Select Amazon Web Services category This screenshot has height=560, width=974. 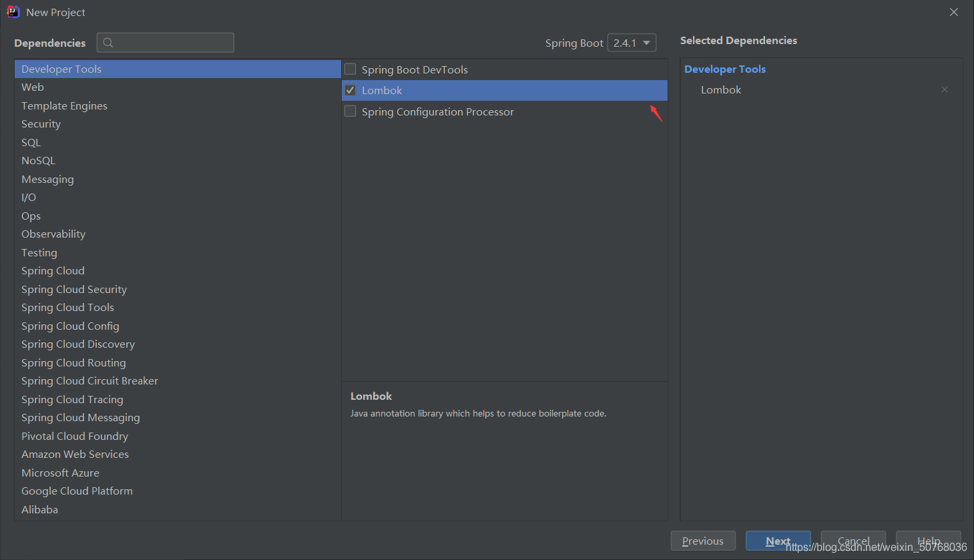[x=178, y=455]
